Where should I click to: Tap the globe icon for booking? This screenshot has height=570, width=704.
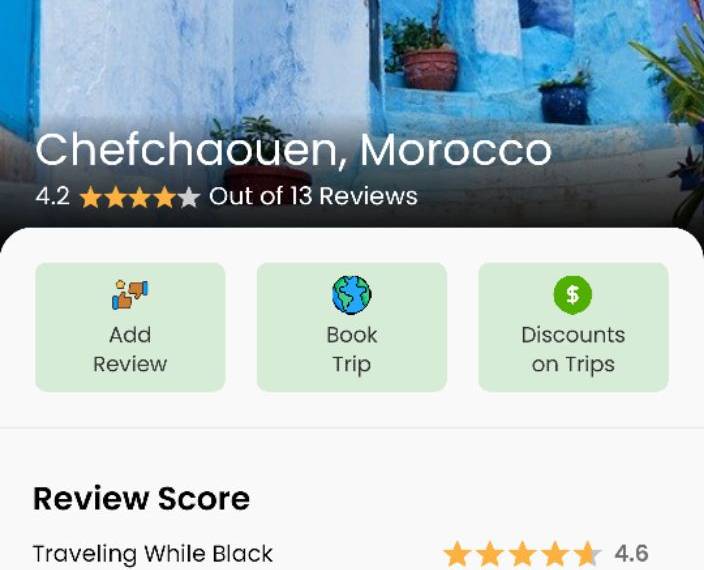click(352, 295)
